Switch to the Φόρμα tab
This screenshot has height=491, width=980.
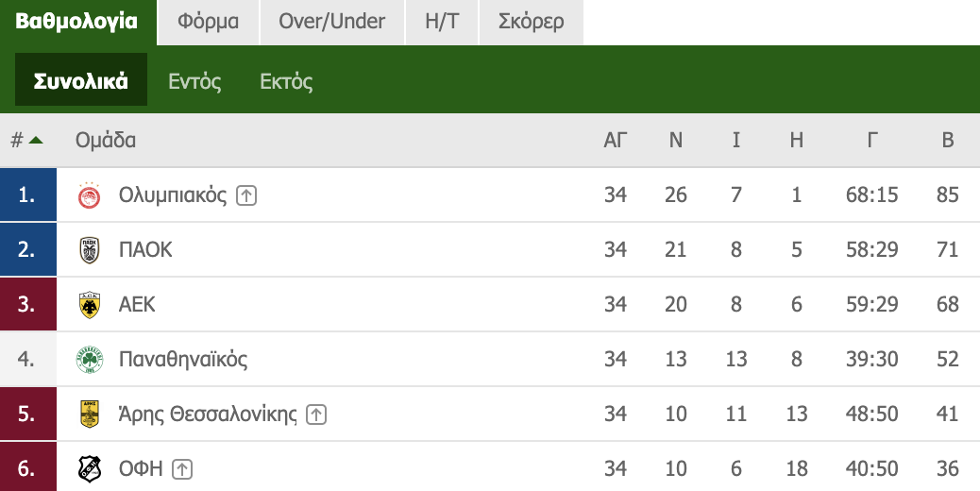208,22
